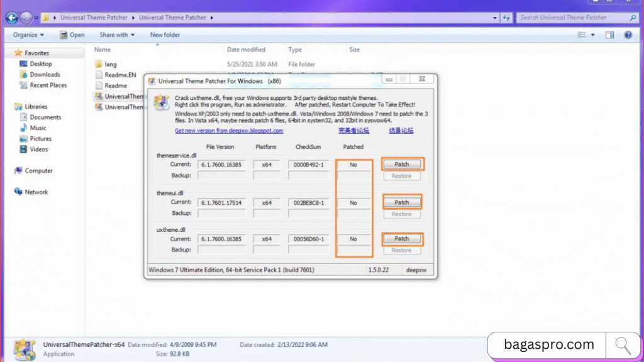
Task: Open the change view options arrow
Action: point(593,35)
